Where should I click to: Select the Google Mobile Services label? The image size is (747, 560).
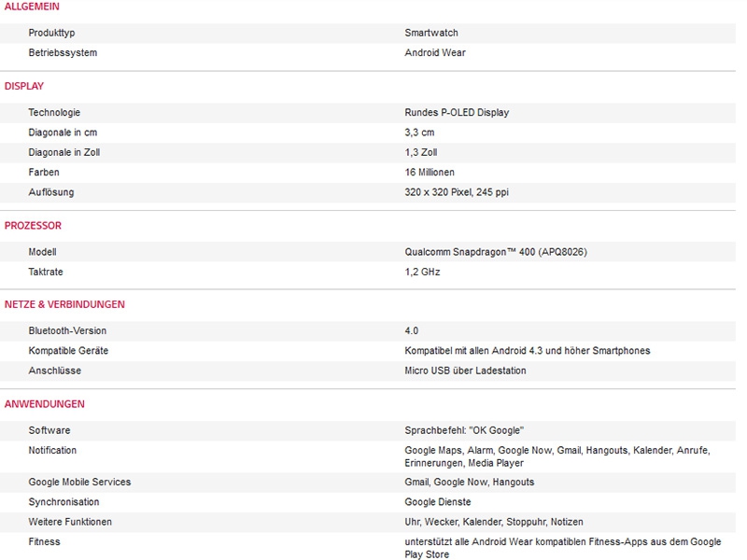tap(79, 483)
